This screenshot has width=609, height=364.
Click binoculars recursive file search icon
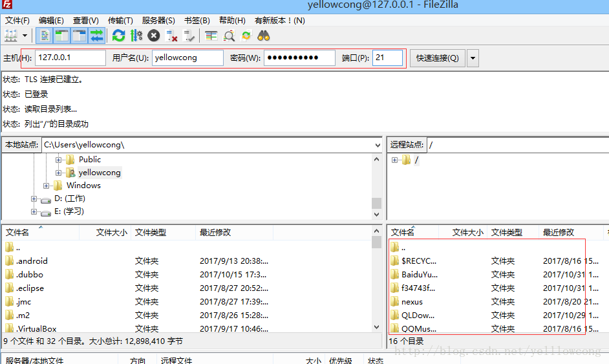pyautogui.click(x=264, y=36)
